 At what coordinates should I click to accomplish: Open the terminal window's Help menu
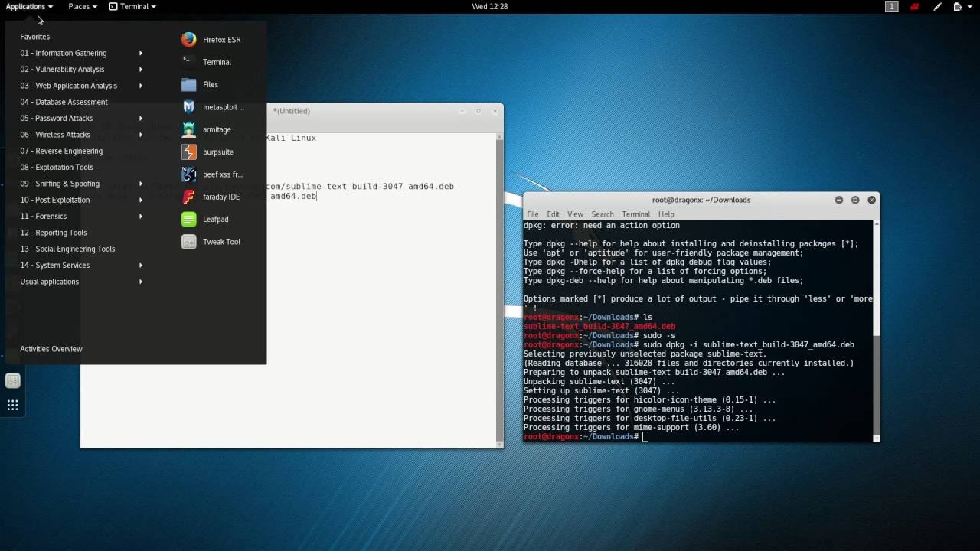(x=666, y=214)
